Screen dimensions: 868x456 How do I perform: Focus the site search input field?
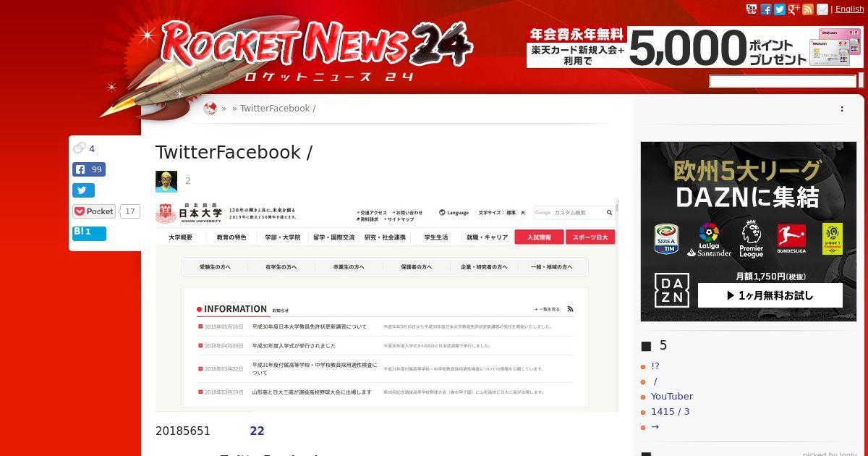[783, 81]
